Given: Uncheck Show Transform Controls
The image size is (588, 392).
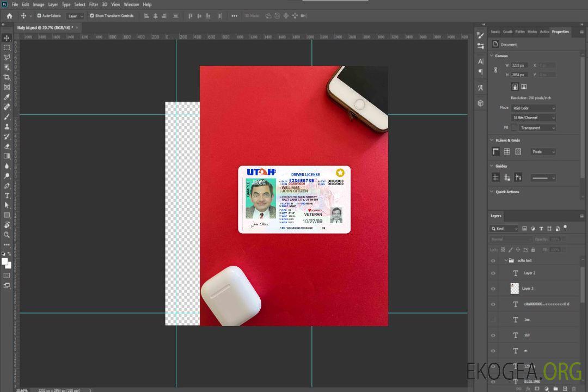Looking at the screenshot, I should [x=92, y=16].
